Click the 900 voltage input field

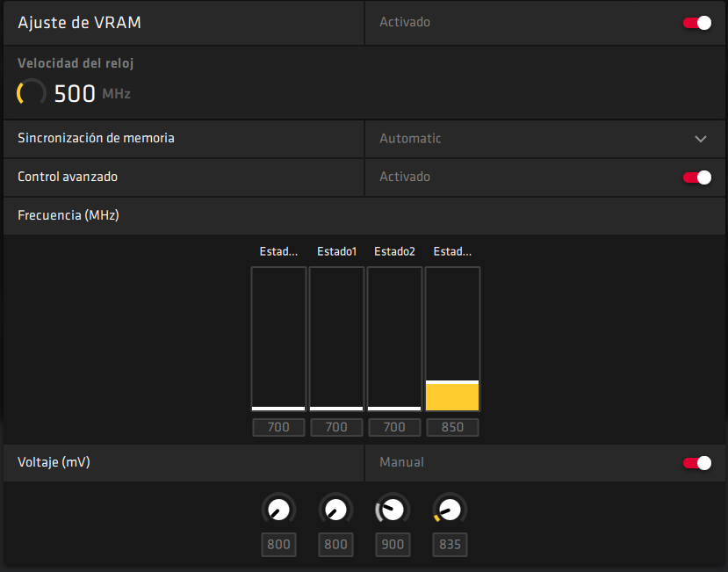(x=393, y=545)
